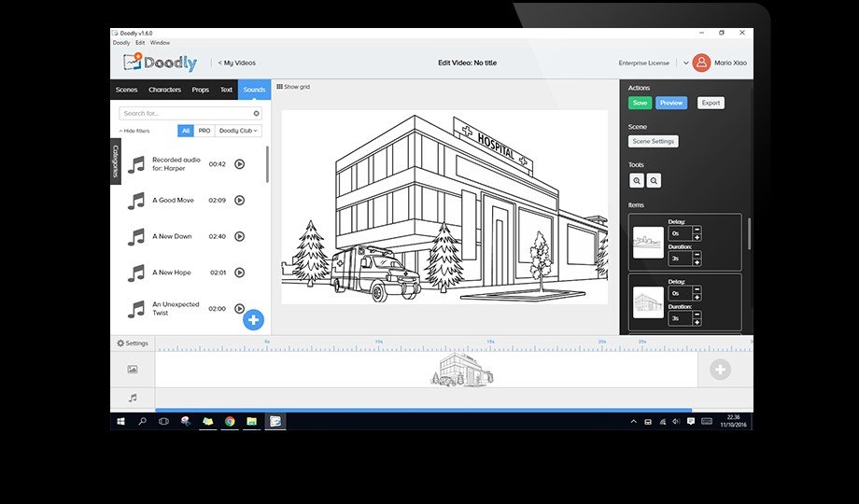Click the green Save button
The image size is (859, 504).
640,103
